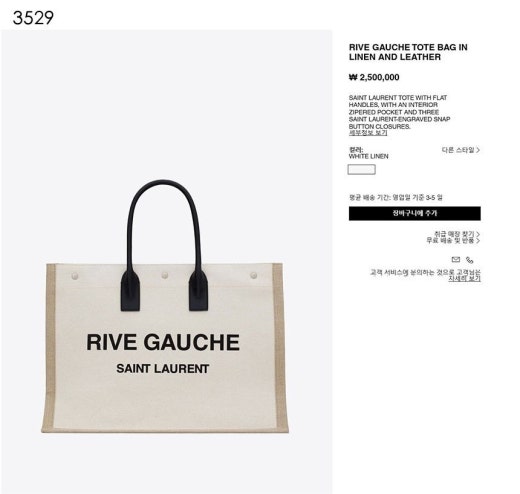Click the 고객 서비스 customer service sentence
This screenshot has height=494, width=520.
(x=425, y=272)
